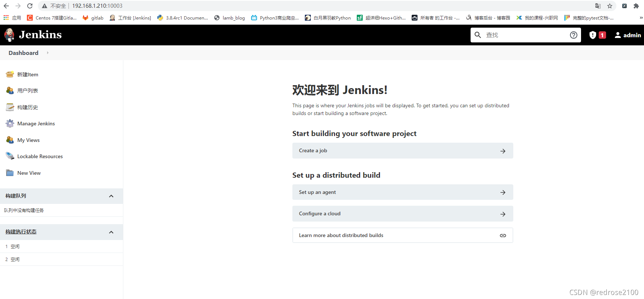The height and width of the screenshot is (299, 644).
Task: Open the 完整的pytest文档-... bookmark
Action: (x=589, y=18)
